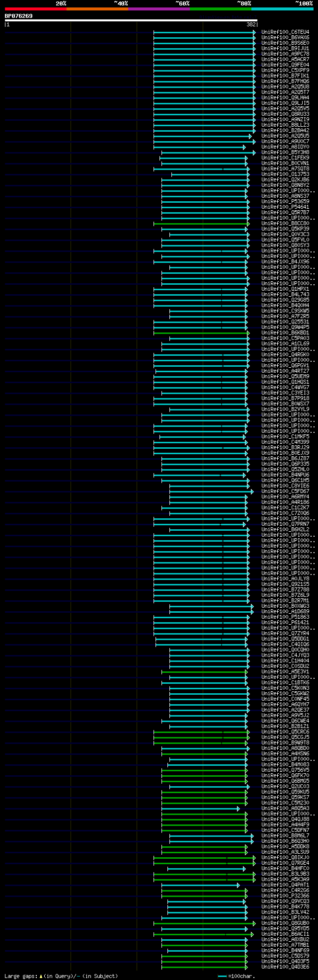This screenshot has width=318, height=980.
Task: Click the green alignment bar for UniRef100_B6KBD1
Action: click(x=202, y=333)
